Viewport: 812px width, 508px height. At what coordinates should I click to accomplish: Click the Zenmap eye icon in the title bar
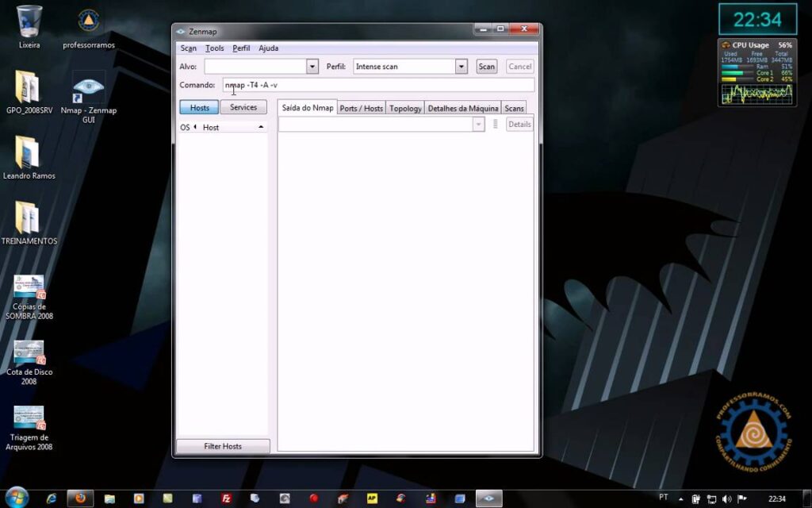(180, 32)
